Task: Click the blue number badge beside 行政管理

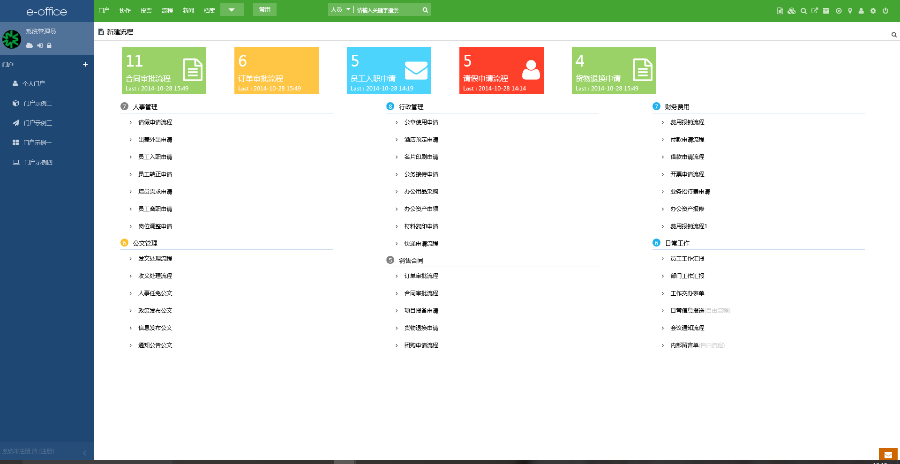Action: click(x=390, y=106)
